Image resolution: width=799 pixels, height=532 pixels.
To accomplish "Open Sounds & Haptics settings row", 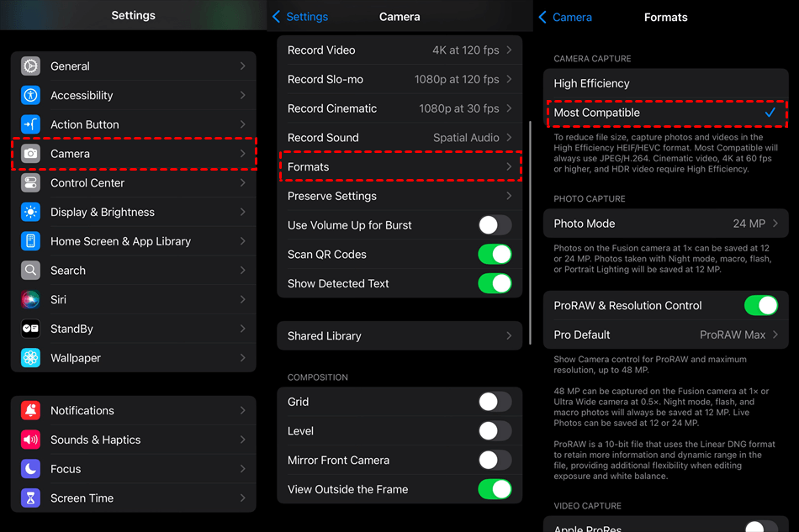I will tap(134, 440).
